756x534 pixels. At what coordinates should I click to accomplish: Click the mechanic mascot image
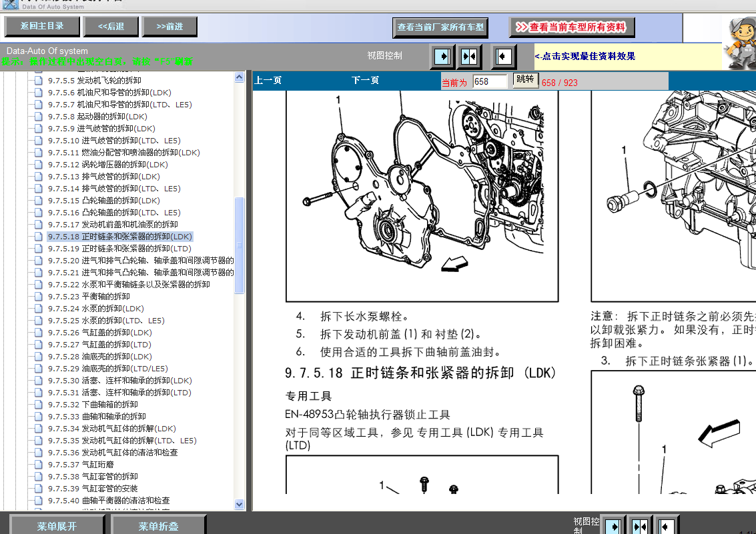pos(740,42)
